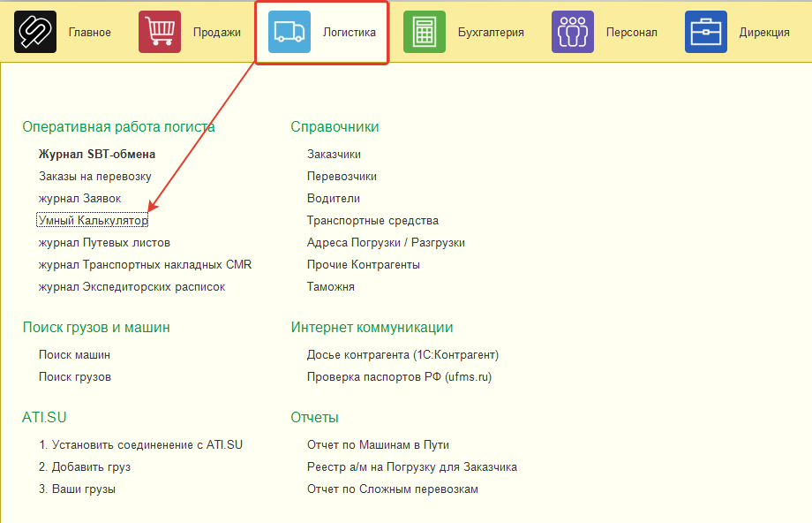This screenshot has width=812, height=523.
Task: Open журнал Путевых листов
Action: coord(104,243)
